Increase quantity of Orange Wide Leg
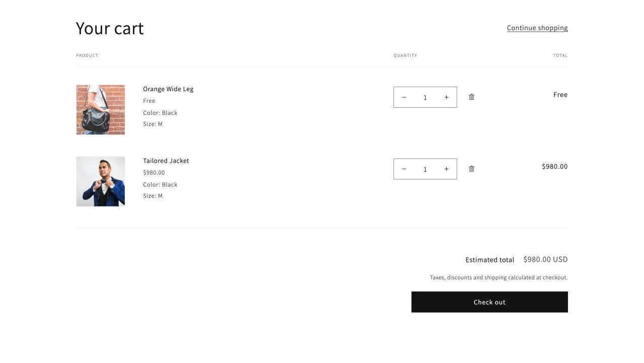Viewport: 644px width, 363px height. pyautogui.click(x=446, y=97)
